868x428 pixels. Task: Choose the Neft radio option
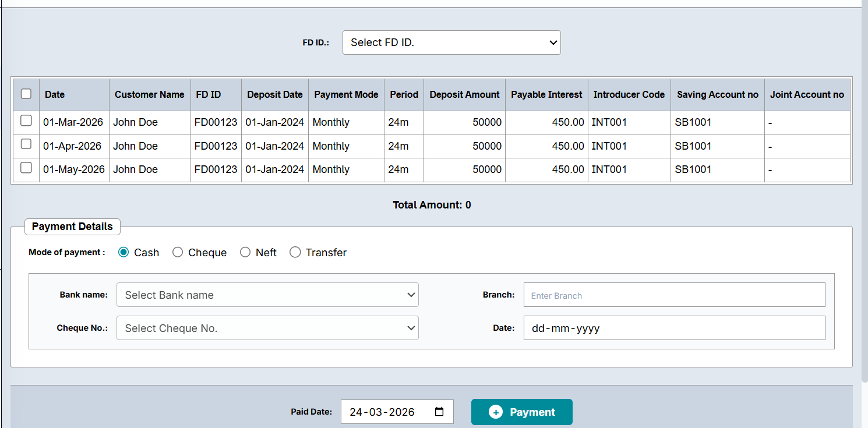245,252
